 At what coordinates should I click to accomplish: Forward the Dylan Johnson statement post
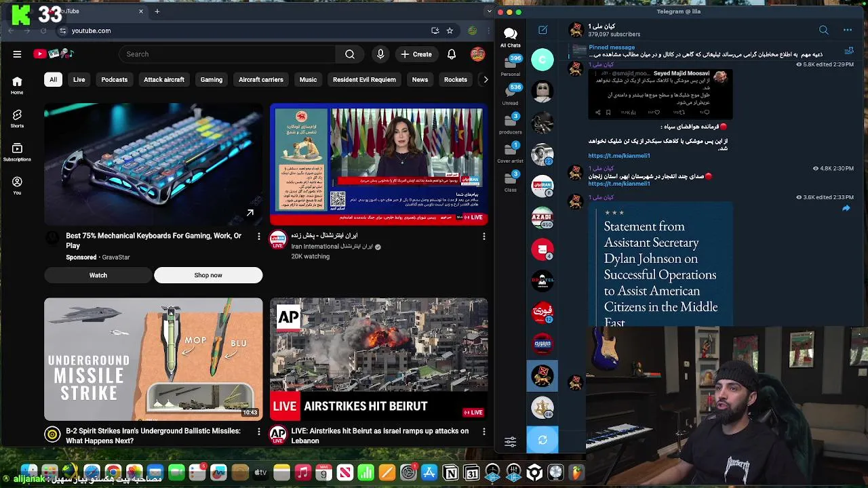846,209
